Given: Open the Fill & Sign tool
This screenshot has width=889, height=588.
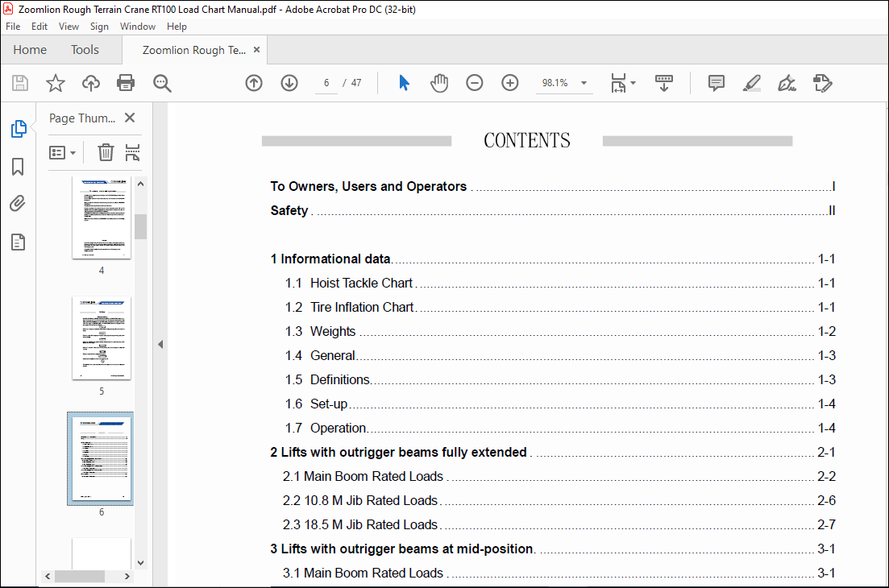Looking at the screenshot, I should pyautogui.click(x=787, y=82).
